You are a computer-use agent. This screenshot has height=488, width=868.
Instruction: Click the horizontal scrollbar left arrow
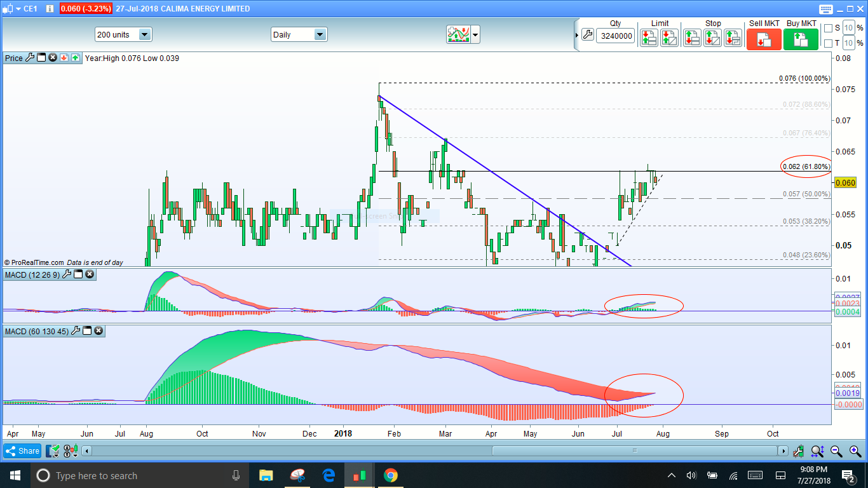(88, 451)
